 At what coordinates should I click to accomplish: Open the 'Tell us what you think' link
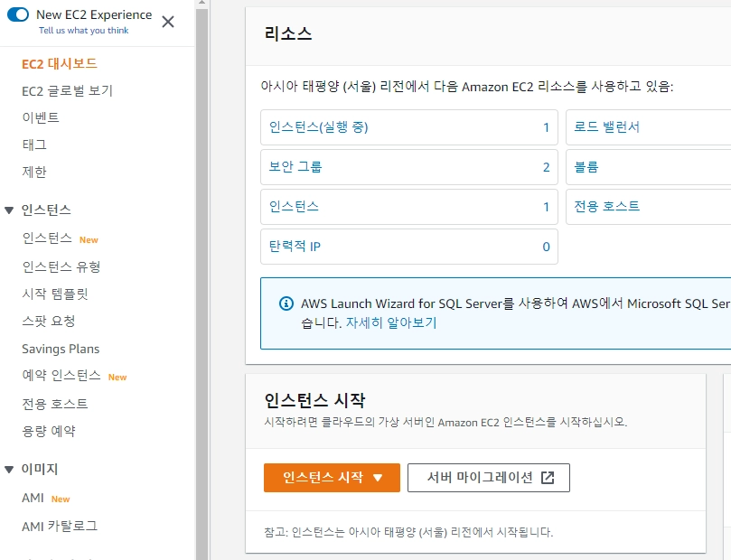[x=83, y=31]
